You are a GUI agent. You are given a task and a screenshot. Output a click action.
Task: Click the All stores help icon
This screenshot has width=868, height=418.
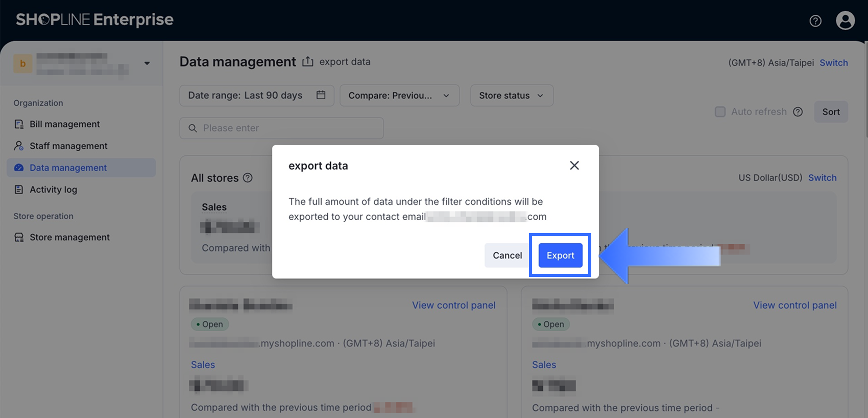point(248,178)
